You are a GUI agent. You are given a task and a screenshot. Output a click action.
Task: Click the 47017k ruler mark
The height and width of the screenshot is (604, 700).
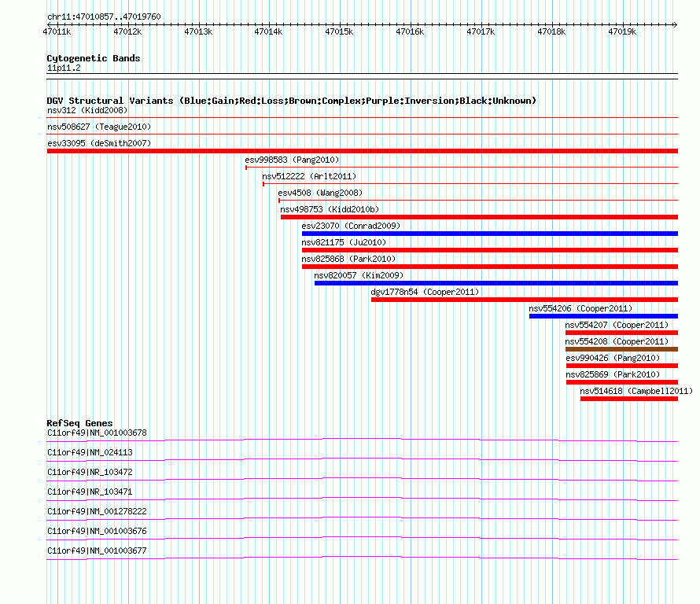coord(481,31)
